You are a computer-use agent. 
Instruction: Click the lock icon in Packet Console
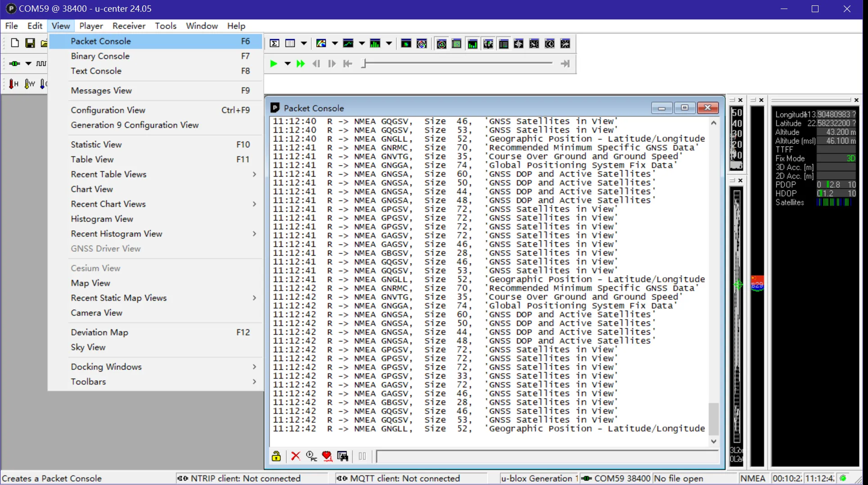(276, 456)
